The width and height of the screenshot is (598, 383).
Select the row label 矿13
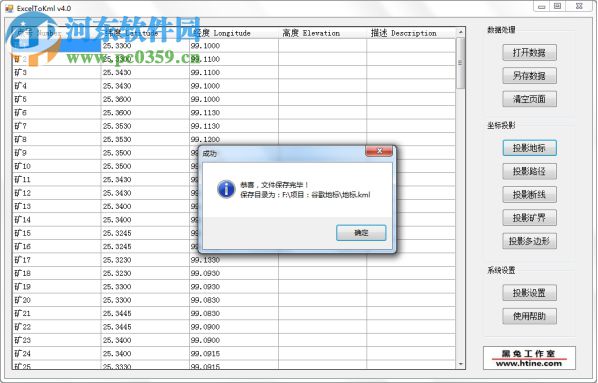pyautogui.click(x=23, y=206)
